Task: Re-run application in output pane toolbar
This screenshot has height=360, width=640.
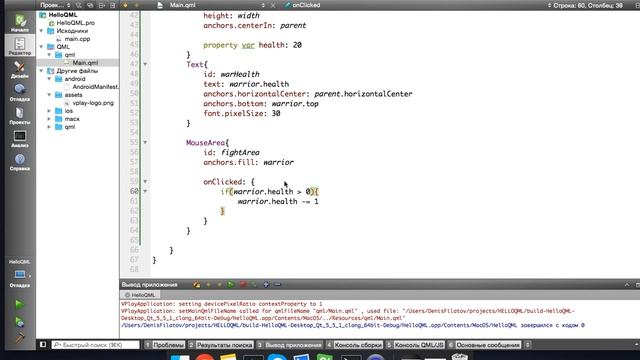Action: click(231, 284)
